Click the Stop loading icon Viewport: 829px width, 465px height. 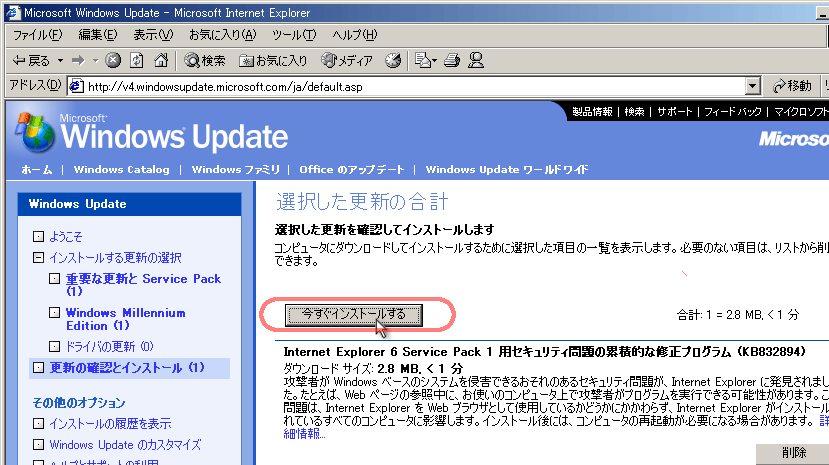(113, 60)
